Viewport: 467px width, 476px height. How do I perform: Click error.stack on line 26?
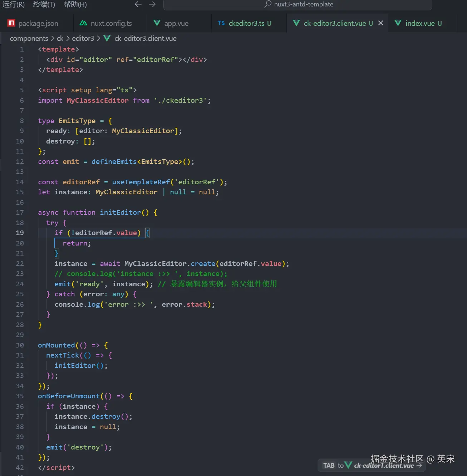185,305
